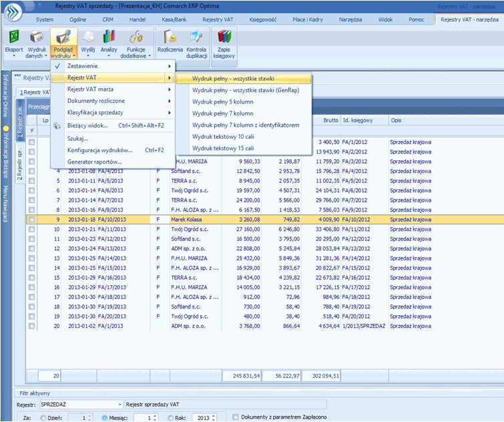Click the gross total 302 054,51
Screen dimensions: 504x422
click(321, 376)
